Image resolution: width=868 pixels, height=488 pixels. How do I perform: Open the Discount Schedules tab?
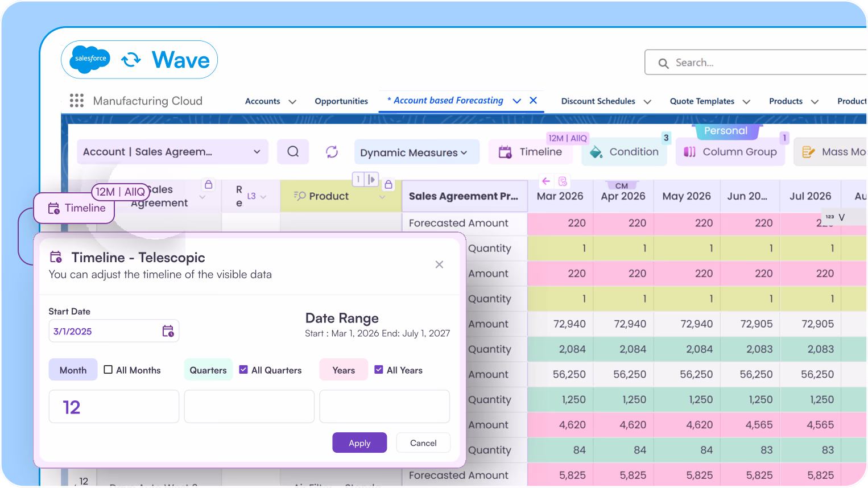tap(598, 101)
